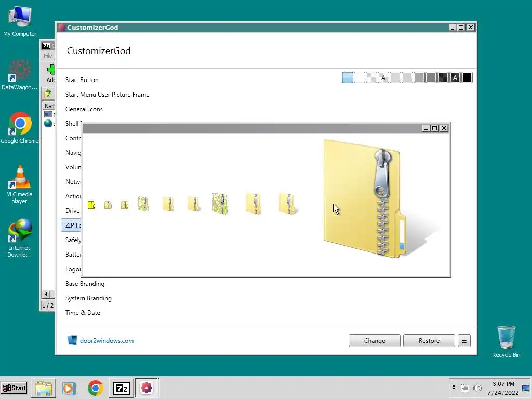Click up-folder icon in 7-Zip window
Image resolution: width=532 pixels, height=399 pixels.
[47, 93]
